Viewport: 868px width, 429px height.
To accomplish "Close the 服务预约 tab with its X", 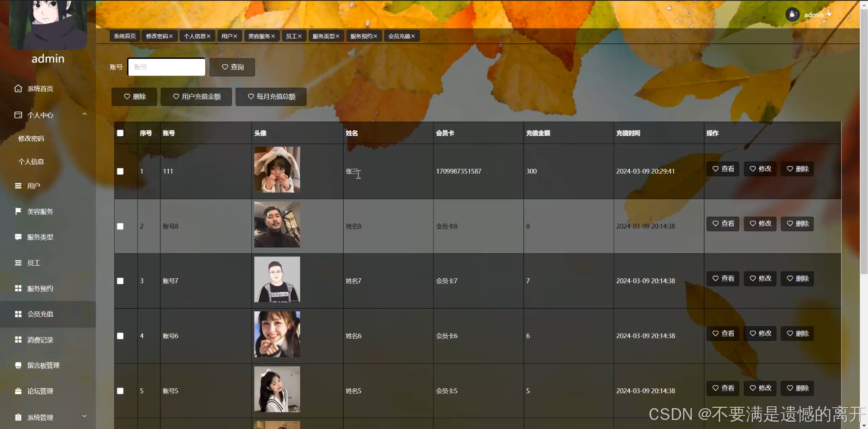I will tap(375, 36).
